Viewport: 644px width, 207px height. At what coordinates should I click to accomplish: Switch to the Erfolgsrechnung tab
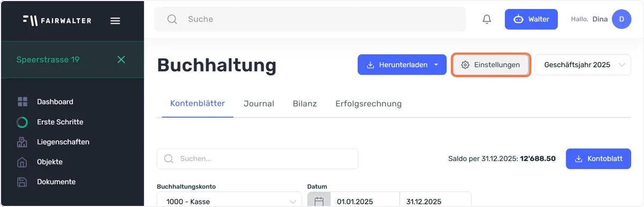(369, 103)
